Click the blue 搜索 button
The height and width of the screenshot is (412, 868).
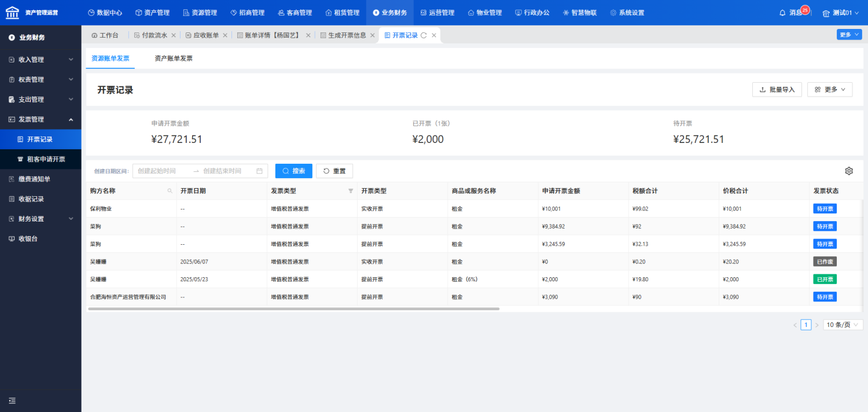pos(293,171)
